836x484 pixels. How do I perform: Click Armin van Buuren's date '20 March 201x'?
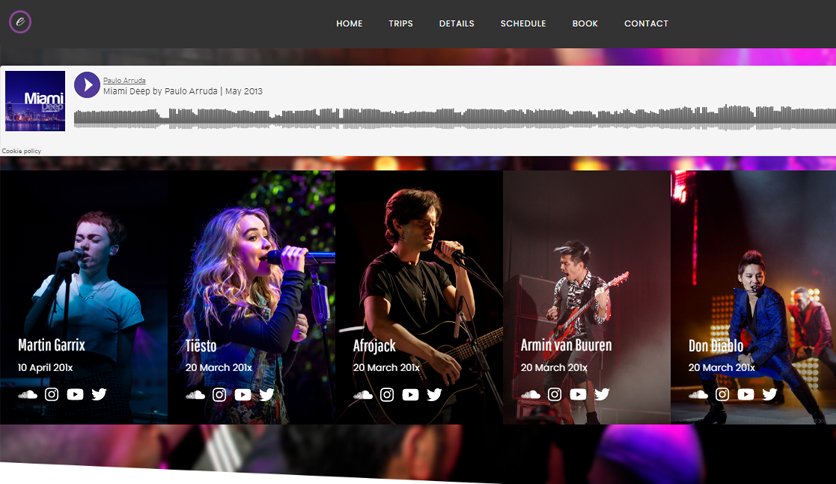pos(554,367)
